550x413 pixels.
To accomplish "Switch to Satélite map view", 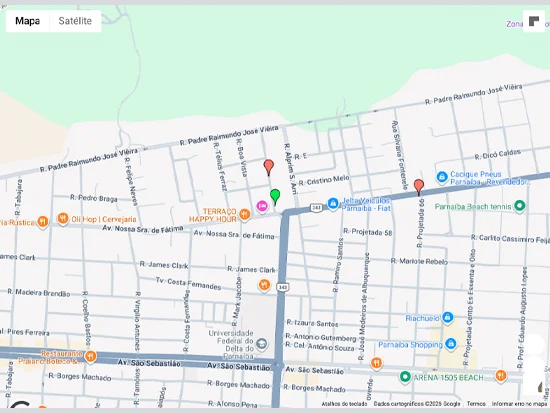I will tap(75, 21).
